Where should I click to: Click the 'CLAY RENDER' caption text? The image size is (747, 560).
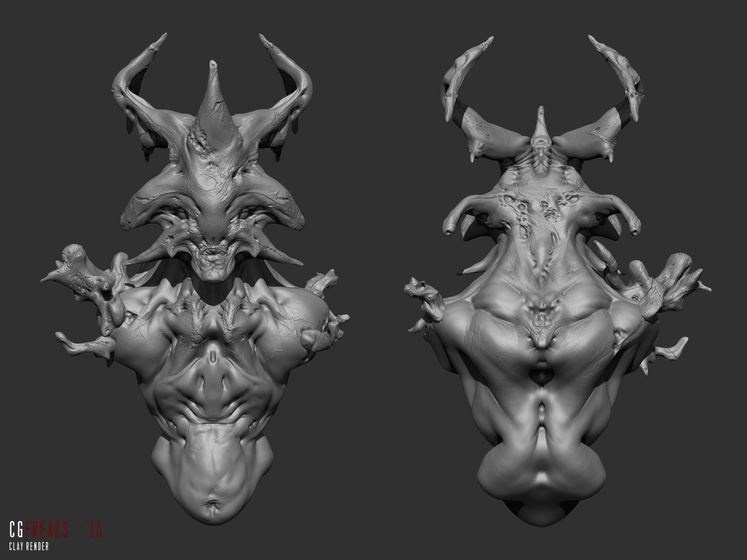(29, 546)
